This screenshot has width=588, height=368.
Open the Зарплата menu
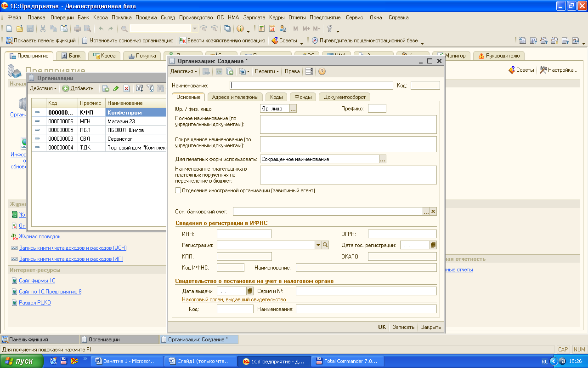(254, 17)
